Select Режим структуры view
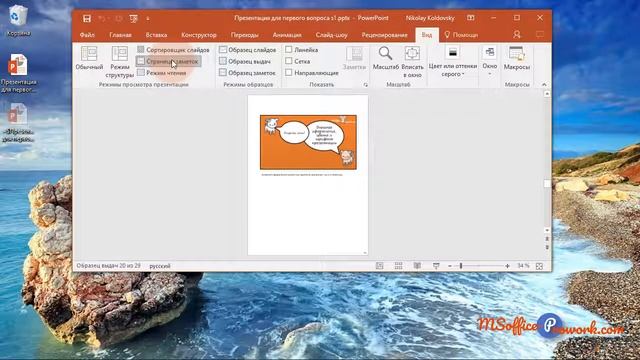The width and height of the screenshot is (640, 360). coord(120,62)
